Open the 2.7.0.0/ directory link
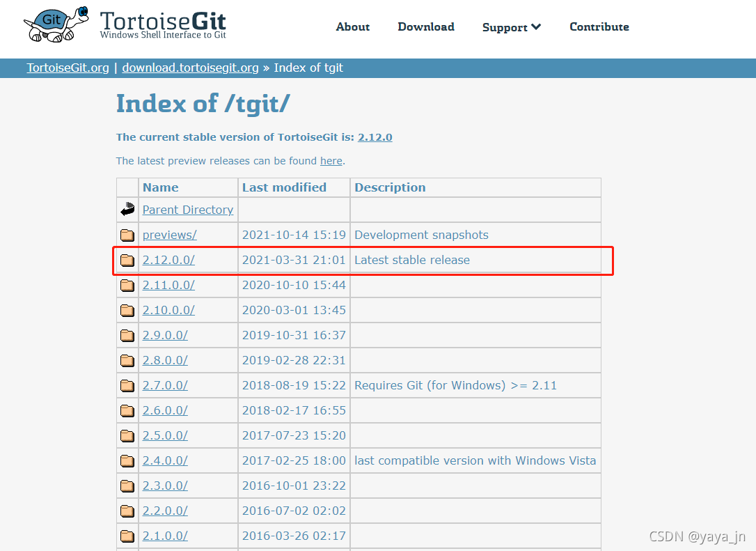The height and width of the screenshot is (551, 756). (x=166, y=385)
